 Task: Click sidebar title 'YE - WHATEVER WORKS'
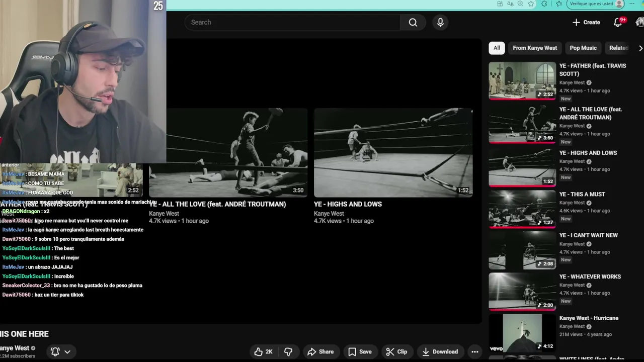590,277
